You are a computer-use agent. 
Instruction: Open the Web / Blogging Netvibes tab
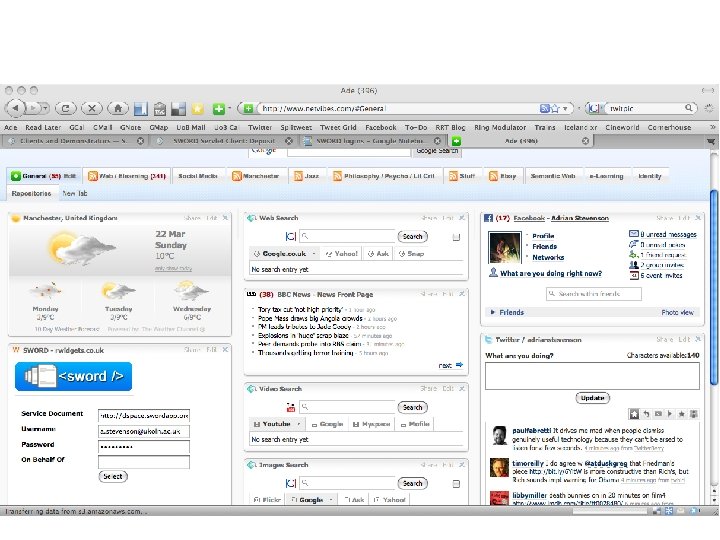click(x=127, y=176)
